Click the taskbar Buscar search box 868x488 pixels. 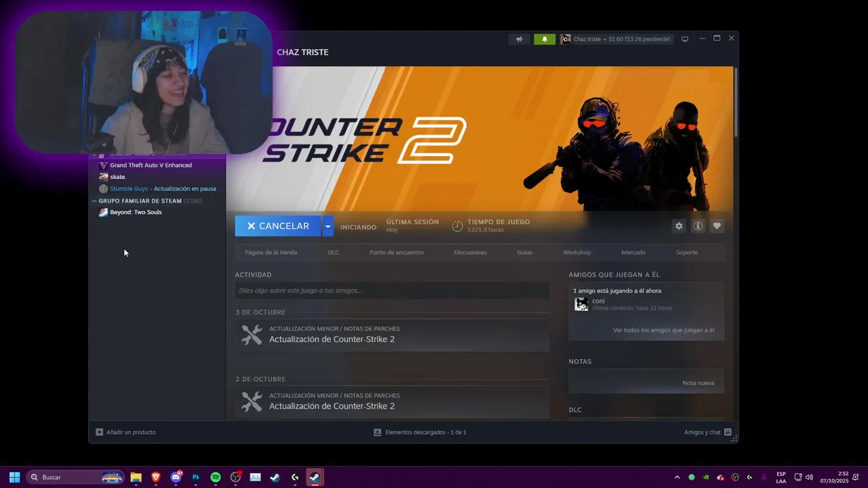(76, 477)
